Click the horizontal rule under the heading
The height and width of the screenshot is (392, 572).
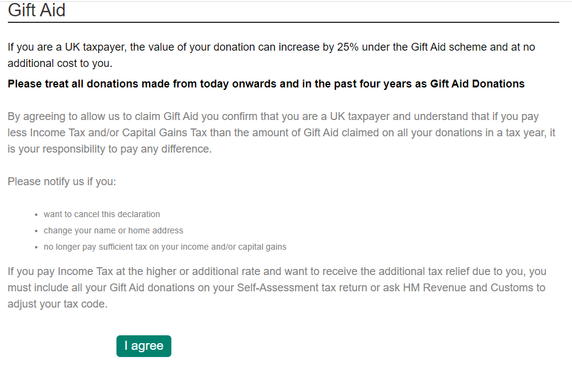coord(284,22)
